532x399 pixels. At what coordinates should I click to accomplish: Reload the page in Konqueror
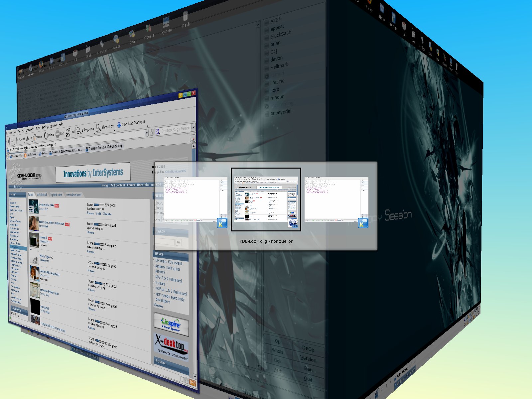tap(46, 135)
